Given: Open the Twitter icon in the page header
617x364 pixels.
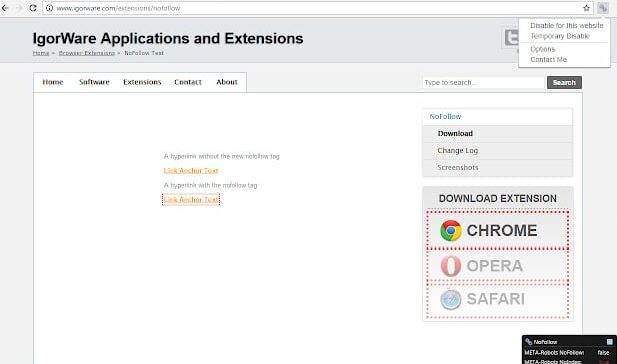Looking at the screenshot, I should (x=511, y=38).
